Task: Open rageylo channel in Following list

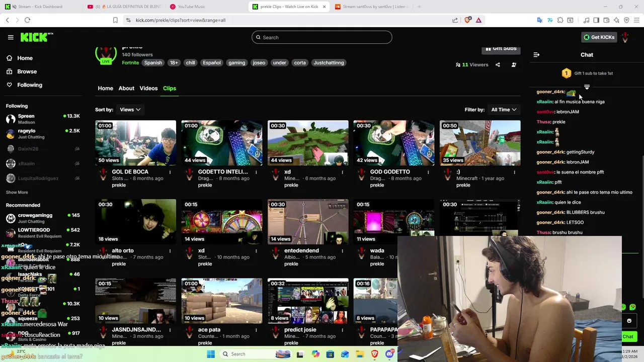Action: click(x=42, y=133)
